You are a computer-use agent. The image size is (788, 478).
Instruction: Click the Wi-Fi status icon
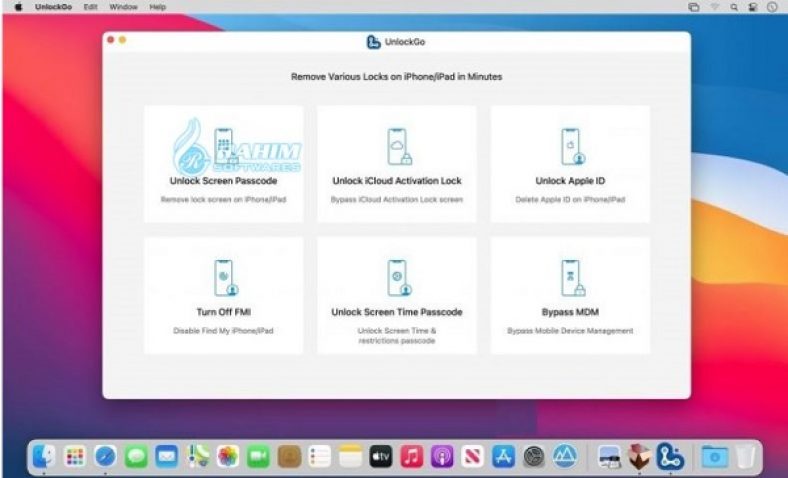click(715, 7)
